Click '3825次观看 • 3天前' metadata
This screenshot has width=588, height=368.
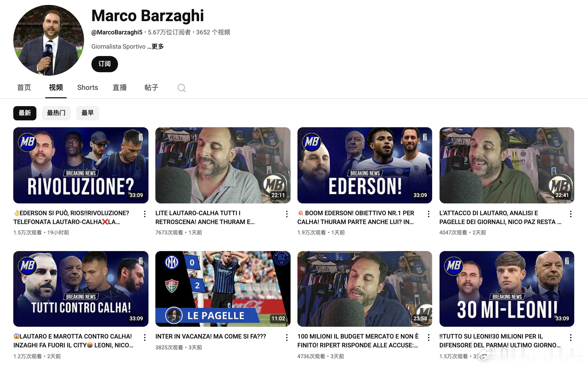coord(179,347)
